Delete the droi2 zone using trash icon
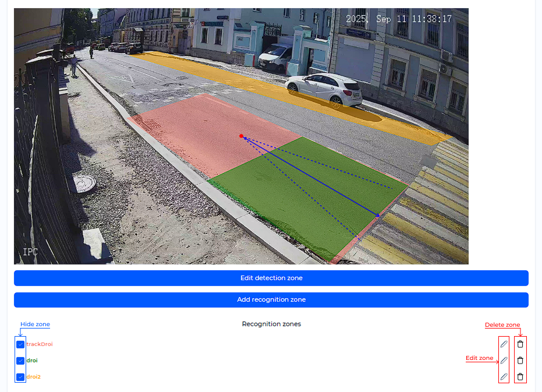 (x=520, y=377)
